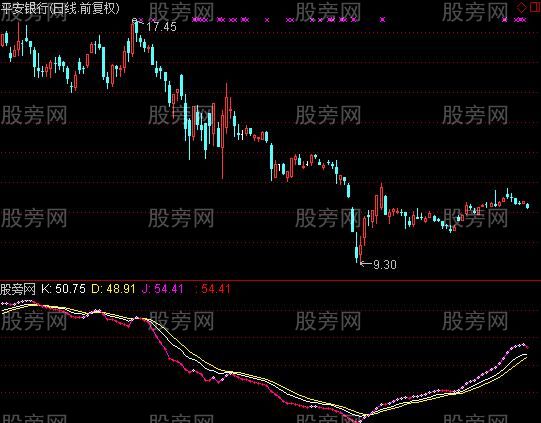
Task: Click the red 54.41 indicator value
Action: 213,288
